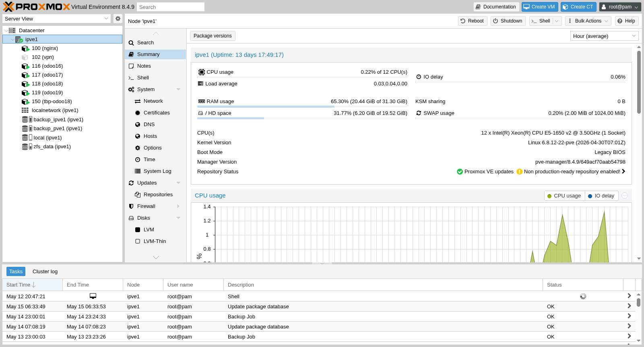Image resolution: width=644 pixels, height=347 pixels.
Task: Select the 100 (nginx) container icon
Action: coord(25,48)
